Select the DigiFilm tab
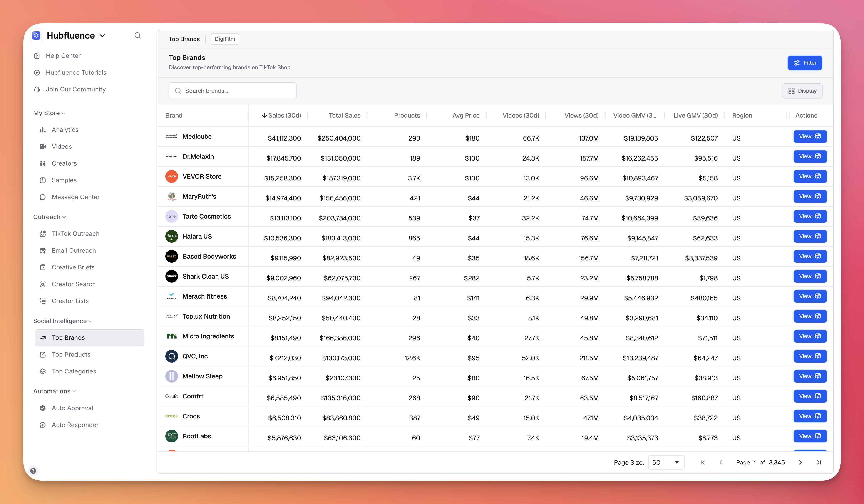Viewport: 864px width, 504px height. point(225,39)
